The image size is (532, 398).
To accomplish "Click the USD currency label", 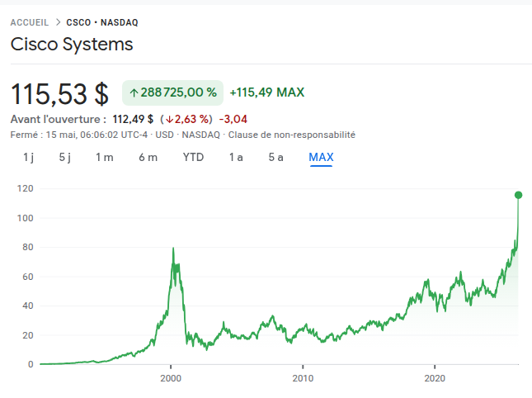I will click(165, 135).
